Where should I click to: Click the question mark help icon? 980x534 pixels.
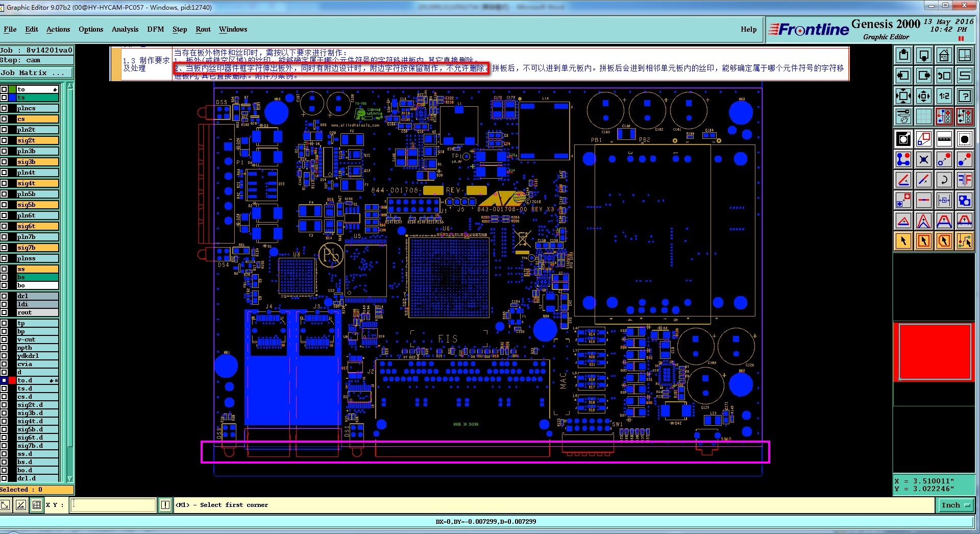click(x=965, y=96)
